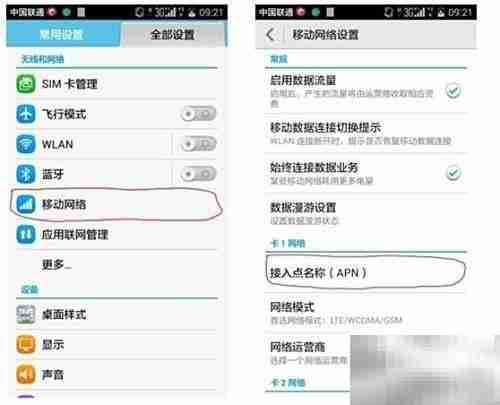
Task: Open 网络模式 network mode selection
Action: 365,313
